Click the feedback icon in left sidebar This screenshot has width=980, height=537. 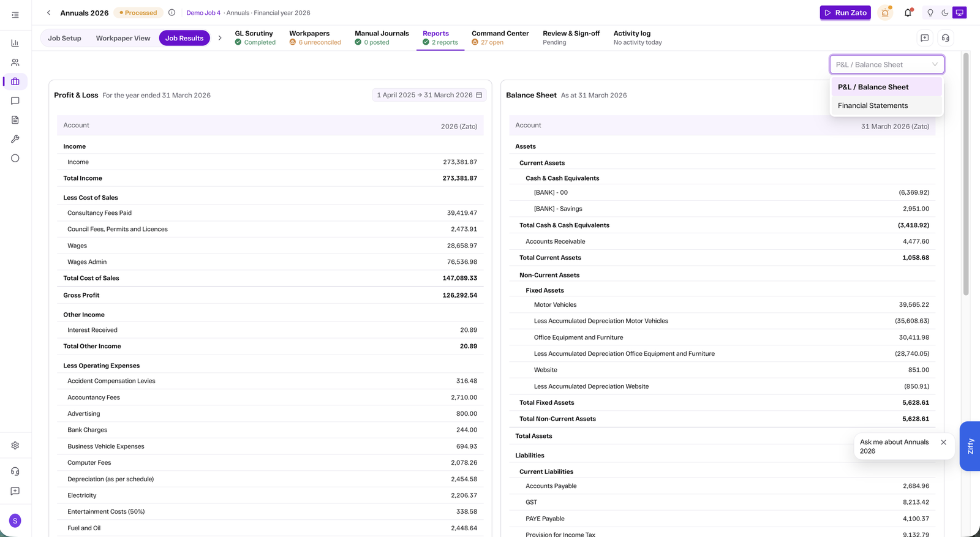(x=15, y=491)
